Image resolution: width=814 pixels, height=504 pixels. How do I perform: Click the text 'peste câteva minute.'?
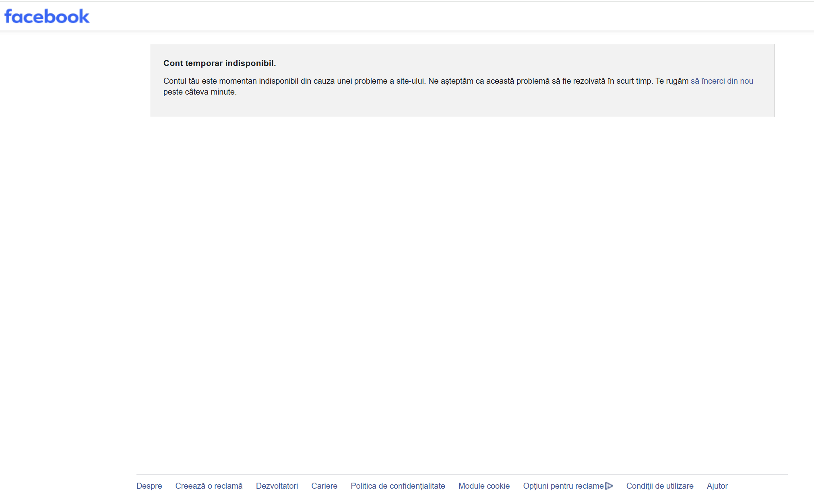coord(200,92)
